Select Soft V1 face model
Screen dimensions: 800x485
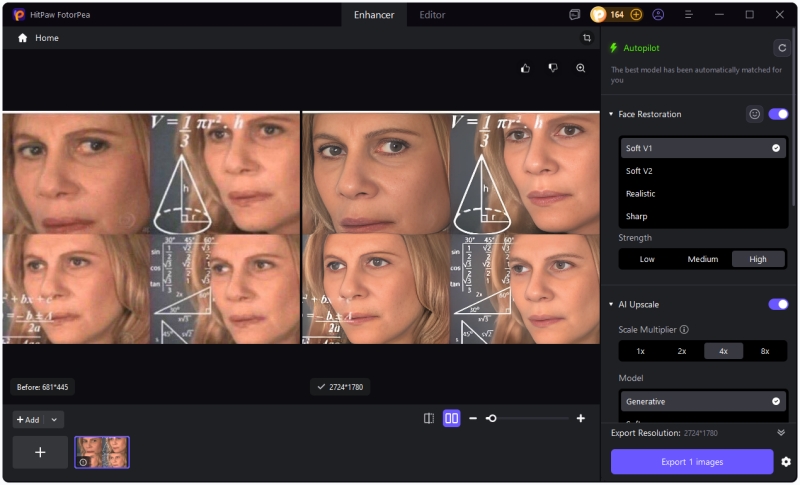(x=703, y=148)
